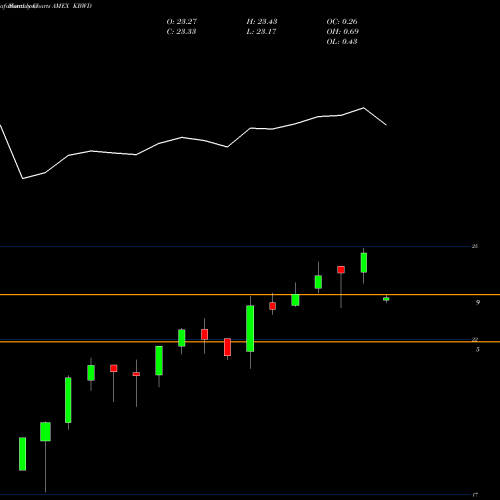Click the lower orange horizontal level line
This screenshot has width=500, height=500.
coord(250,342)
